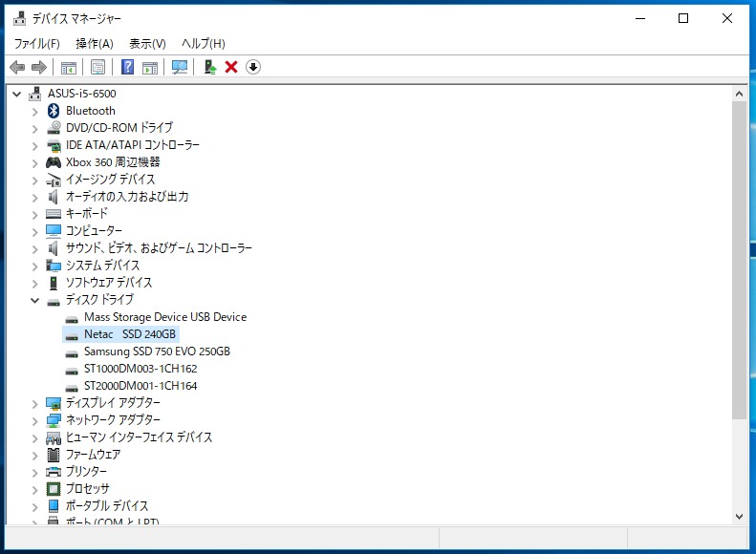756x554 pixels.
Task: Select Samsung SSD 750 EVO 250GB
Action: pyautogui.click(x=157, y=352)
